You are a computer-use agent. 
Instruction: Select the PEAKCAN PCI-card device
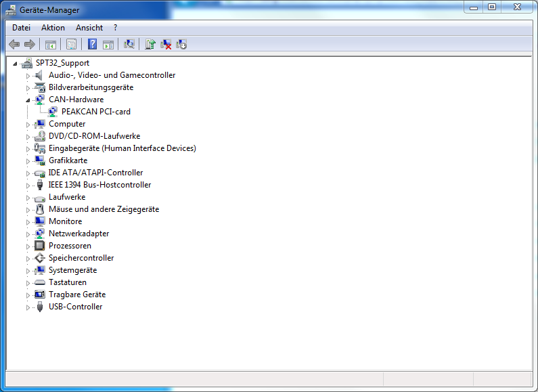[95, 112]
